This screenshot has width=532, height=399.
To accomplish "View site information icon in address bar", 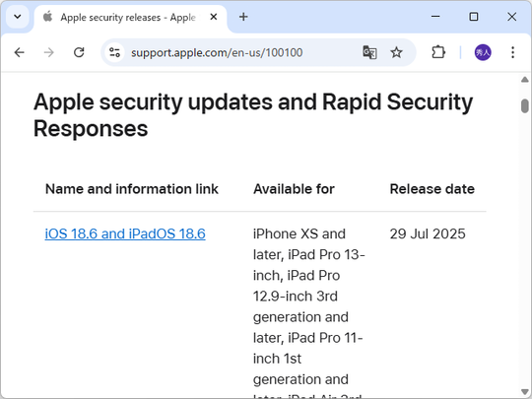I will coord(114,52).
